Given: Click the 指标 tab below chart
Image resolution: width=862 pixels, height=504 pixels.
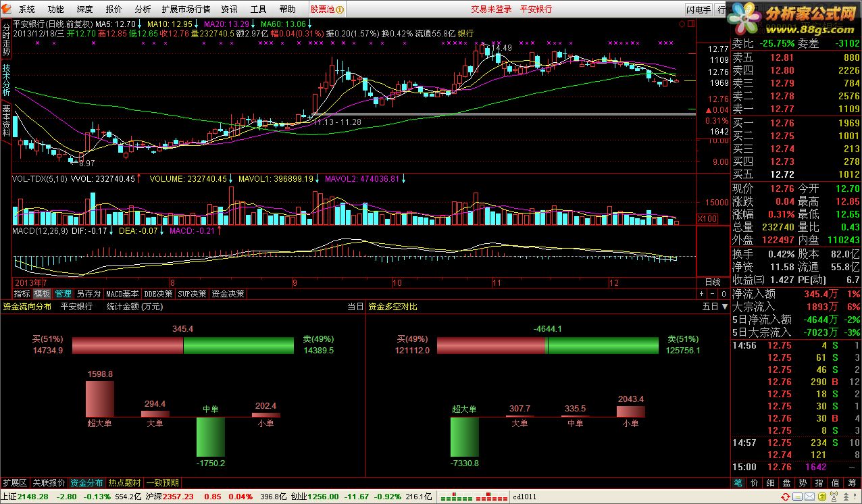Looking at the screenshot, I should [x=22, y=294].
